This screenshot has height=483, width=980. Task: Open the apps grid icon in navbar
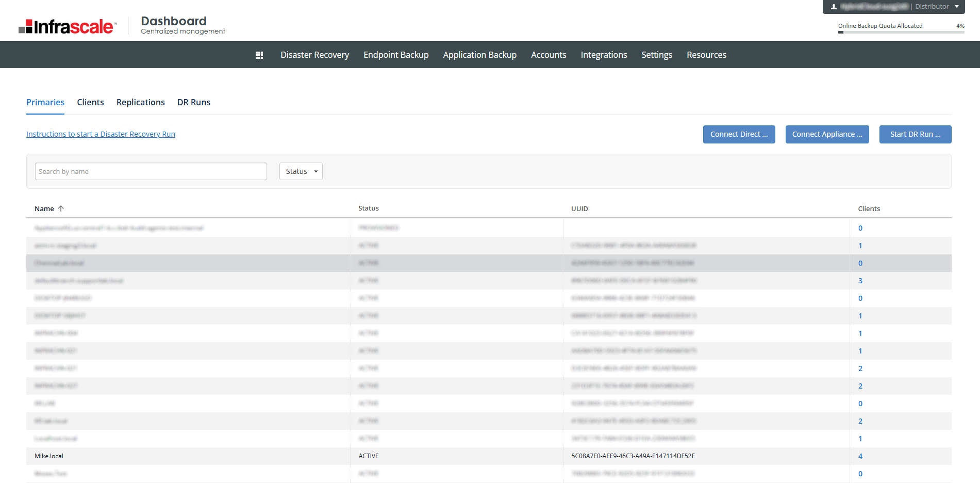pyautogui.click(x=259, y=55)
